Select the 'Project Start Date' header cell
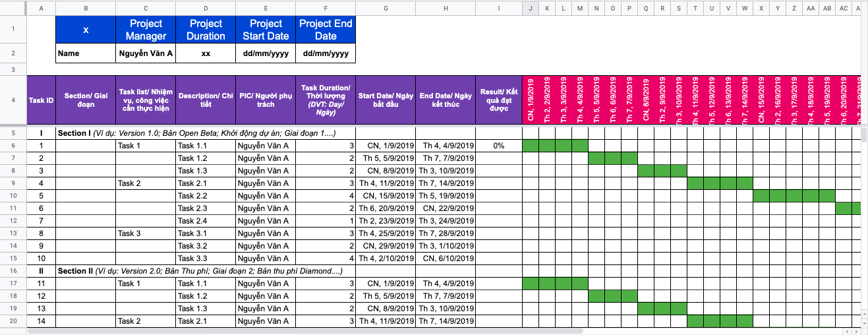Viewport: 868px width, 335px height. [266, 30]
